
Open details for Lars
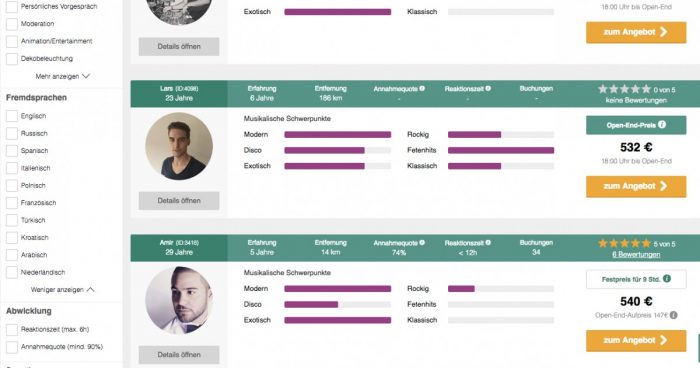179,201
